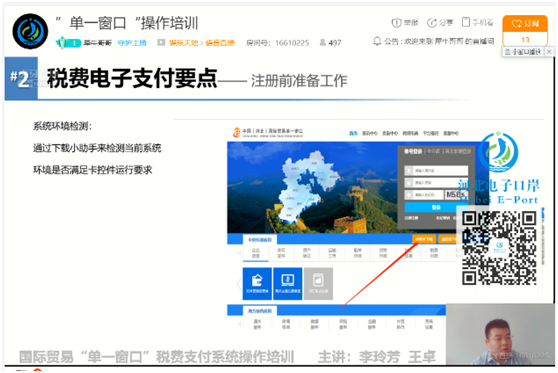Screen dimensions: 558x373
Task: Click 小窗口播放 mini-window playback button
Action: pos(523,52)
